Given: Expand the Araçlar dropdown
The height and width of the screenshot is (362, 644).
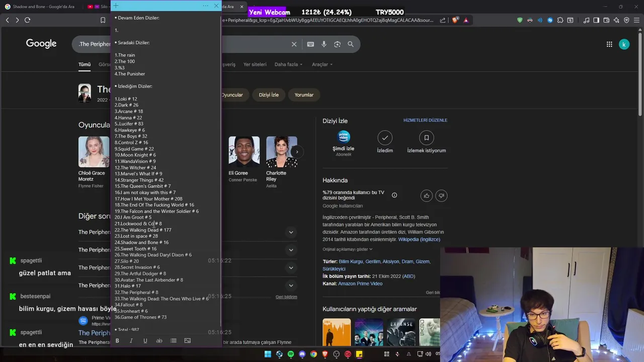Looking at the screenshot, I should coord(322,64).
